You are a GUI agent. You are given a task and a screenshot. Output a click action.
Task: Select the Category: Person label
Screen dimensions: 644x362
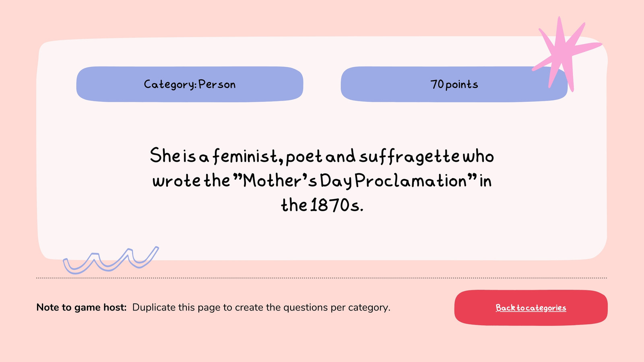(190, 84)
